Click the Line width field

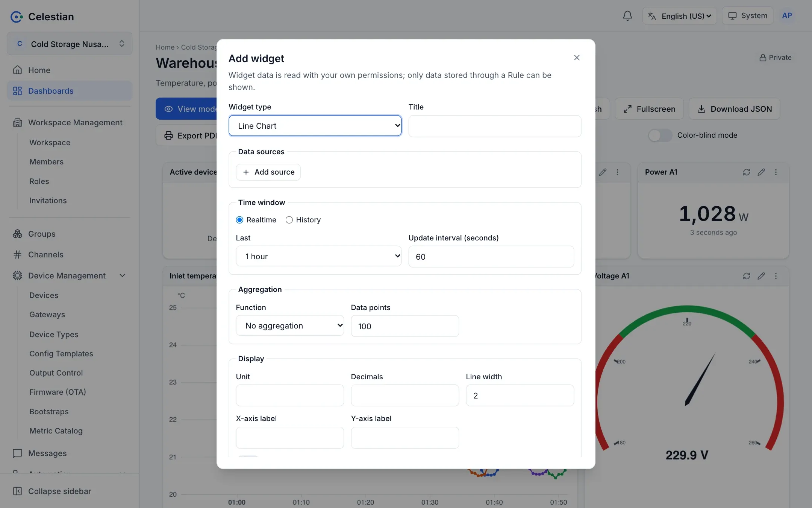pyautogui.click(x=520, y=395)
